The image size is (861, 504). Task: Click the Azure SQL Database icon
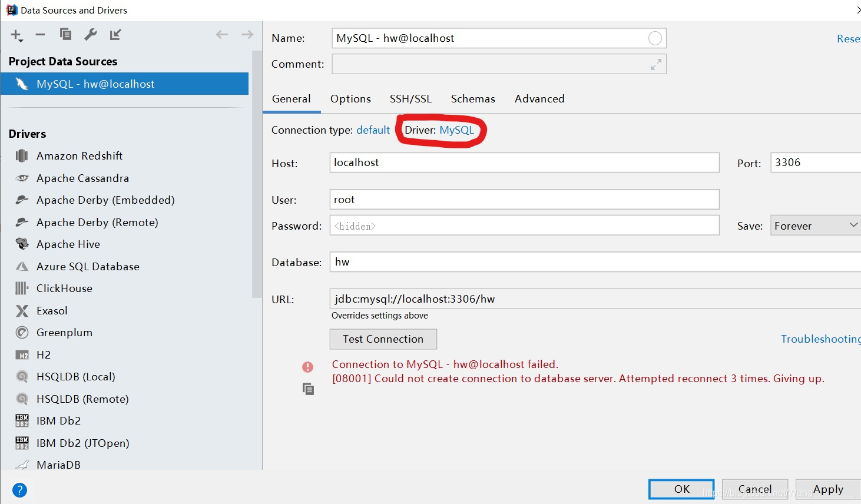pos(22,266)
